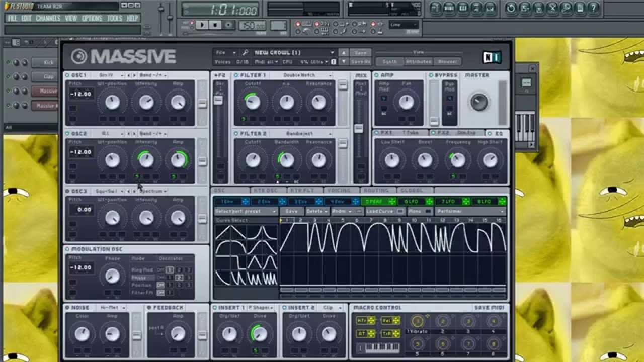Click the 2 Env drag-handle crosshair icon

[282, 202]
